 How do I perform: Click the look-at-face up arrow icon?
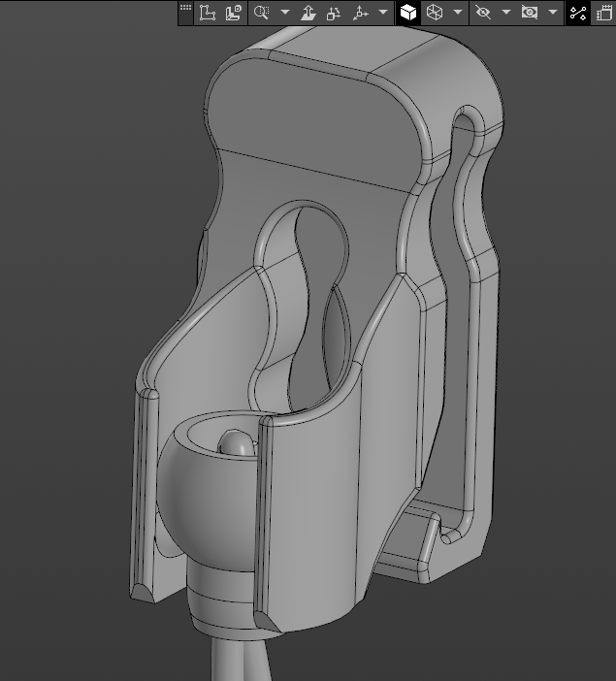pyautogui.click(x=308, y=13)
